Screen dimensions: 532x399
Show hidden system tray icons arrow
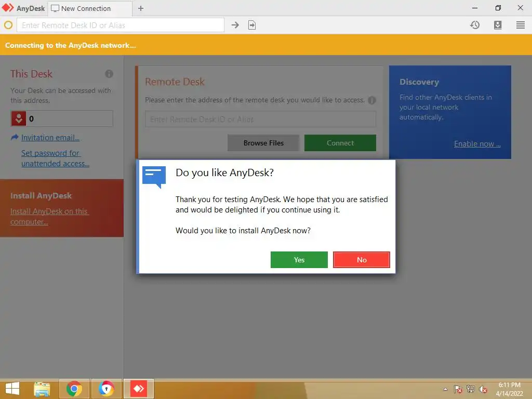tap(445, 389)
